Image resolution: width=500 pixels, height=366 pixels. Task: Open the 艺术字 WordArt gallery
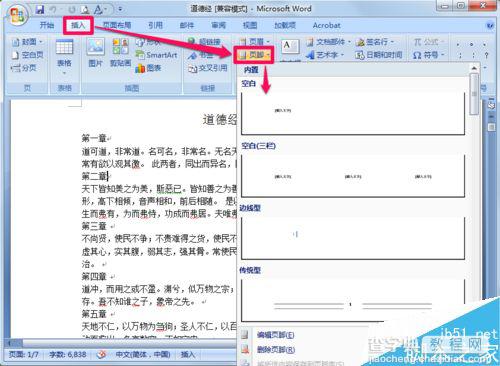pos(325,55)
